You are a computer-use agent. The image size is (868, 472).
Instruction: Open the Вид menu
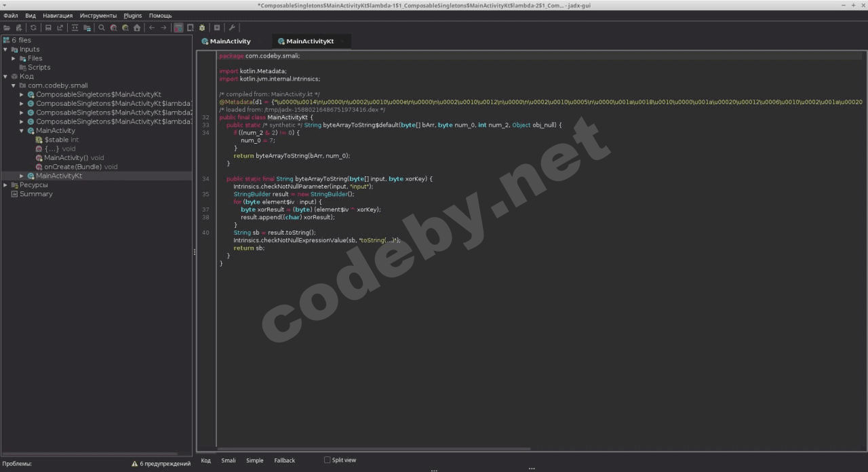click(x=31, y=15)
